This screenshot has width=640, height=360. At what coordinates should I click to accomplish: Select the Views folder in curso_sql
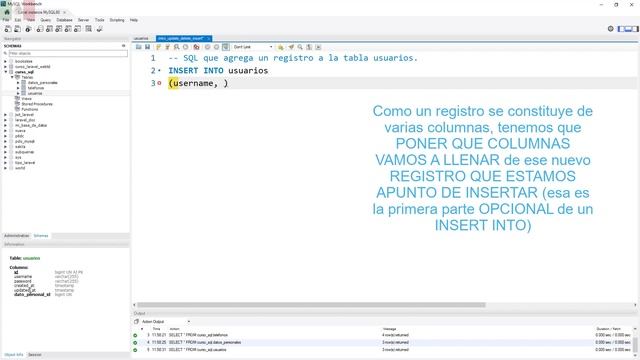[x=27, y=99]
